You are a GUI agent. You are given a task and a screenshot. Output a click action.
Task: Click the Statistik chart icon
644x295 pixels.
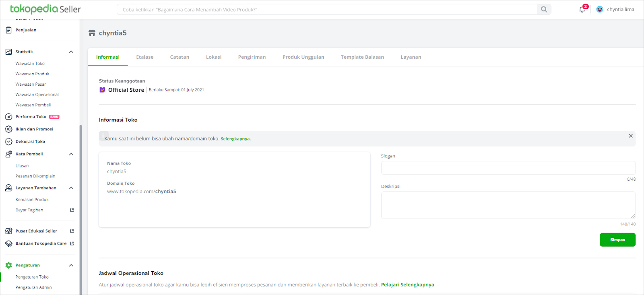pos(8,52)
